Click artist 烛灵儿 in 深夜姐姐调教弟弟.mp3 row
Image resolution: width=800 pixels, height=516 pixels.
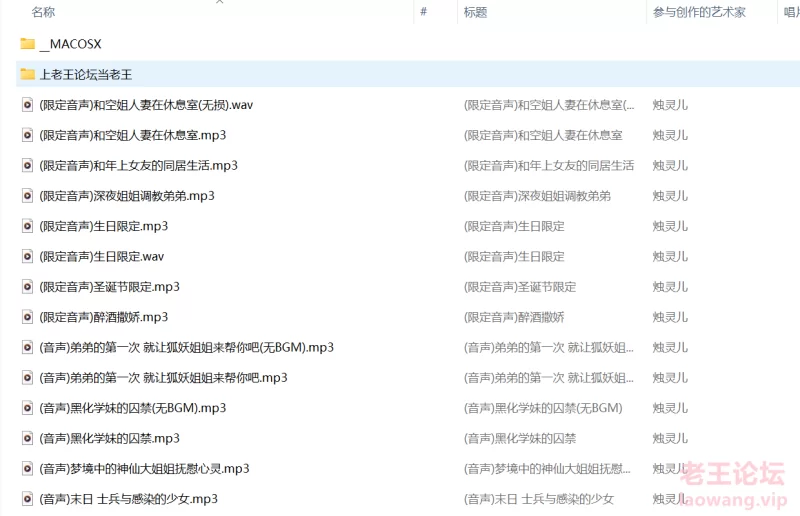coord(670,196)
